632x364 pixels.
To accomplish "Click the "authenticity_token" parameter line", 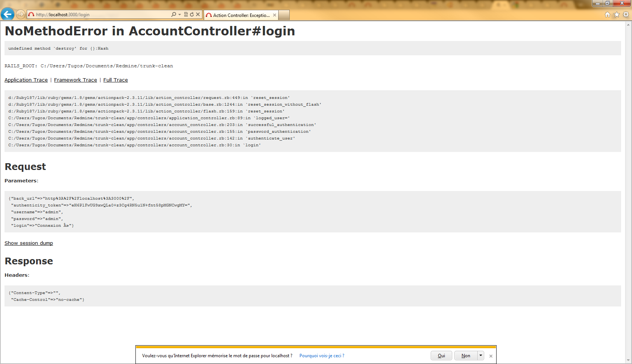I will [102, 205].
